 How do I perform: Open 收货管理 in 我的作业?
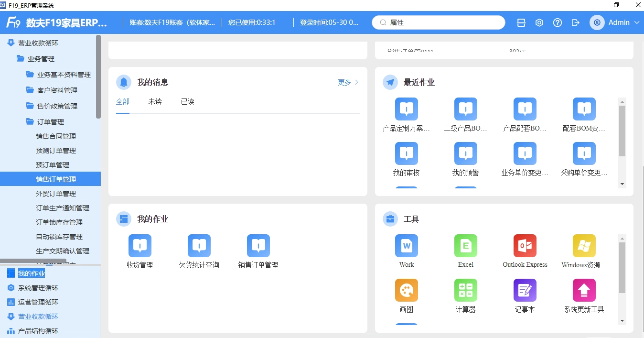(140, 246)
